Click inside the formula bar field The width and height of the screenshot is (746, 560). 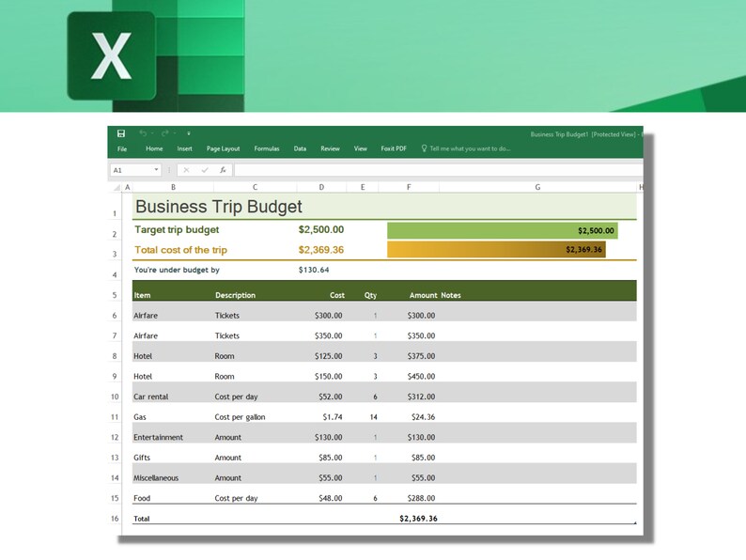[438, 170]
